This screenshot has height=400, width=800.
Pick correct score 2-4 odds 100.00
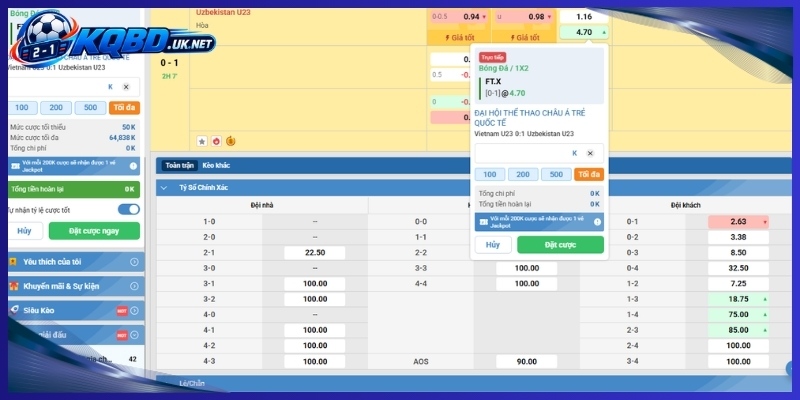(738, 345)
